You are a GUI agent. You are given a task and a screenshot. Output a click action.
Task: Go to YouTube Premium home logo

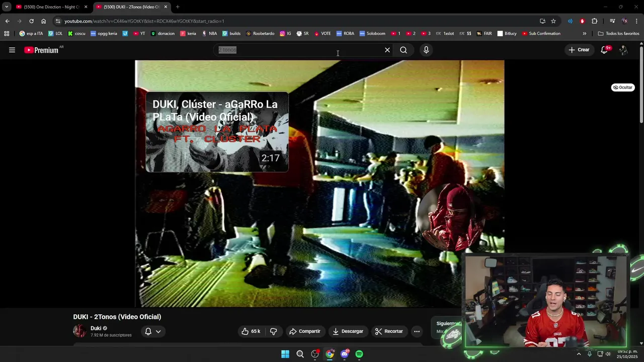[41, 50]
